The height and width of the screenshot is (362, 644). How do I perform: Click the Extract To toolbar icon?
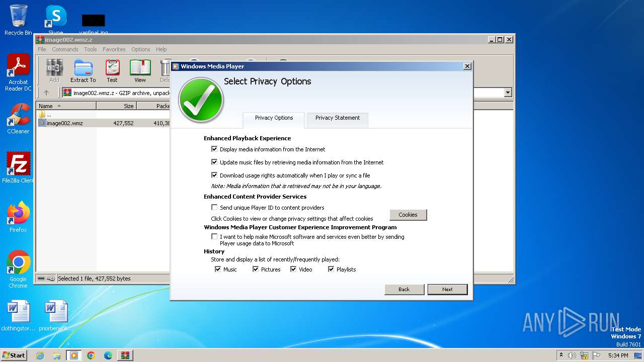[x=83, y=70]
